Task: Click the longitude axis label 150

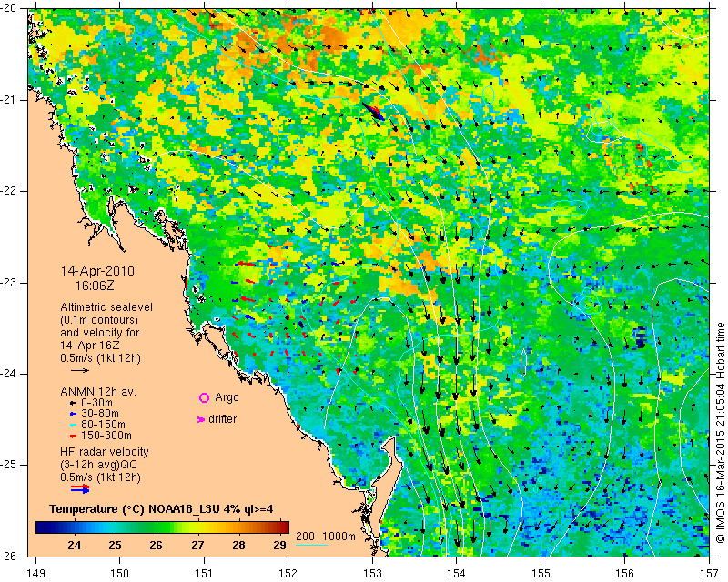Action: [120, 574]
